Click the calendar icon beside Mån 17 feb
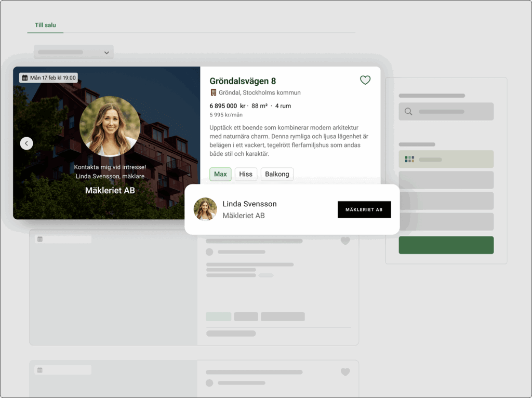Viewport: 532px width, 398px height. coord(25,78)
